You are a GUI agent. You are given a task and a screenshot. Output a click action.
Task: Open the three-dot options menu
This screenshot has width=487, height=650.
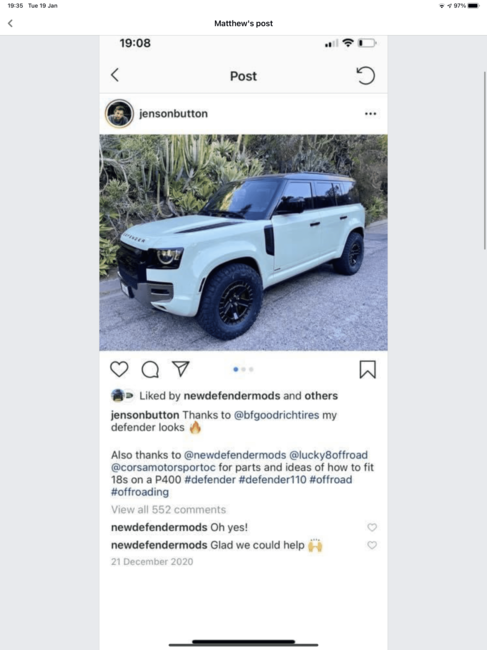pyautogui.click(x=371, y=114)
